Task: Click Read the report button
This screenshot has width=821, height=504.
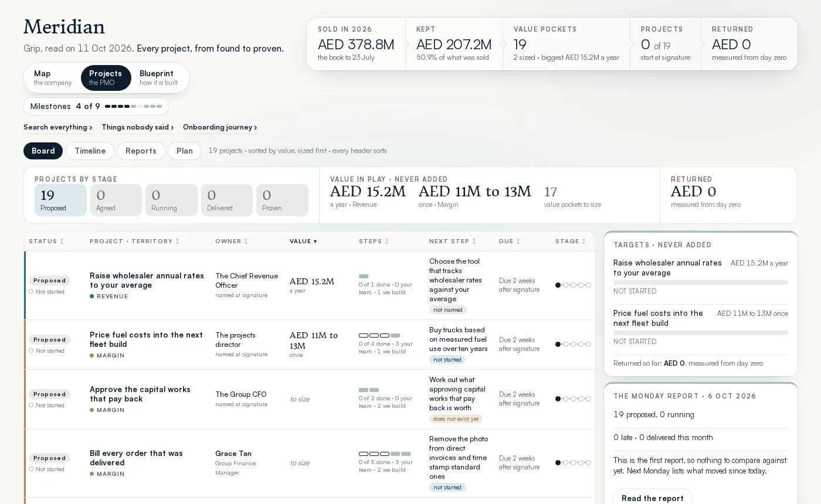Action: (653, 498)
